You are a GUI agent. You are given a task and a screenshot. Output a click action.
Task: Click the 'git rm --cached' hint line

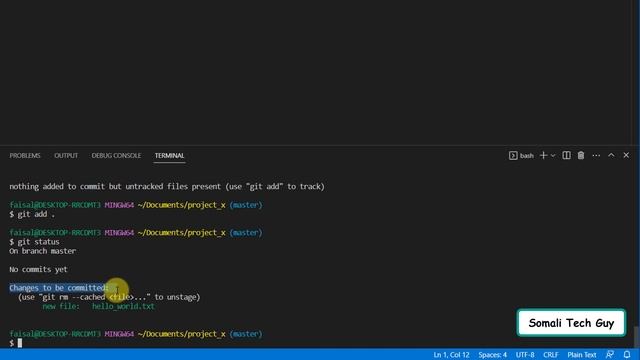[x=109, y=297]
